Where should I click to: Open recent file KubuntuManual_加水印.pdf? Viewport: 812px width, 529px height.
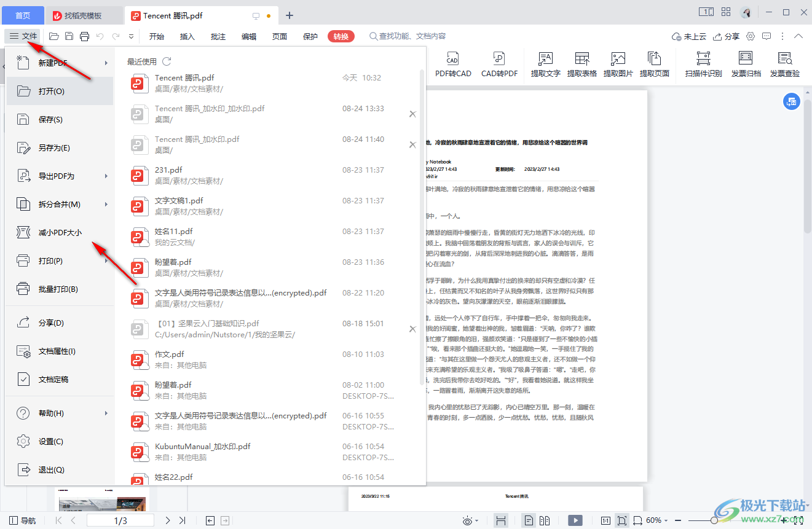[x=270, y=452]
